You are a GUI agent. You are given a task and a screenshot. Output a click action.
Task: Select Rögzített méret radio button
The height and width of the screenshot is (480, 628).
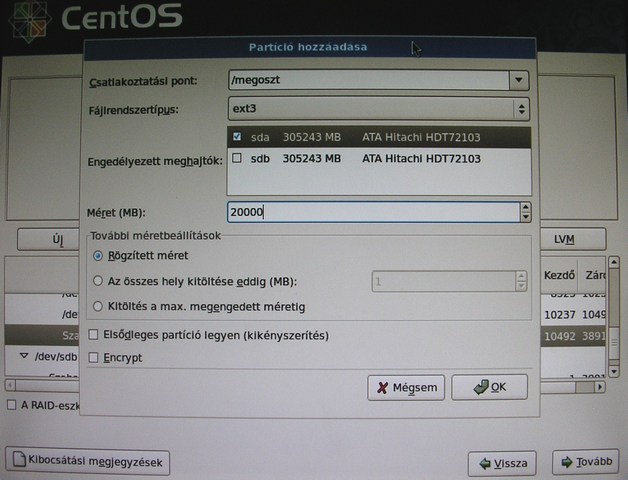tap(97, 256)
